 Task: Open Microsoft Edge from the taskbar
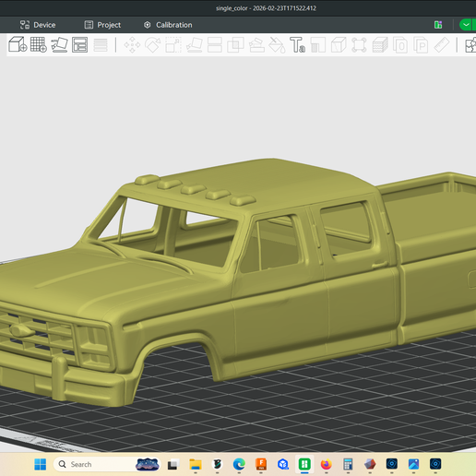pyautogui.click(x=239, y=464)
